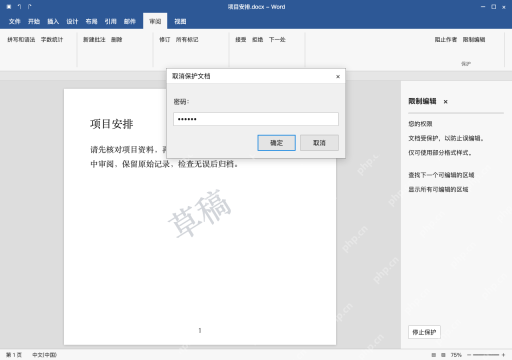
Task: Switch to second view mode icon in status bar
Action: (443, 355)
